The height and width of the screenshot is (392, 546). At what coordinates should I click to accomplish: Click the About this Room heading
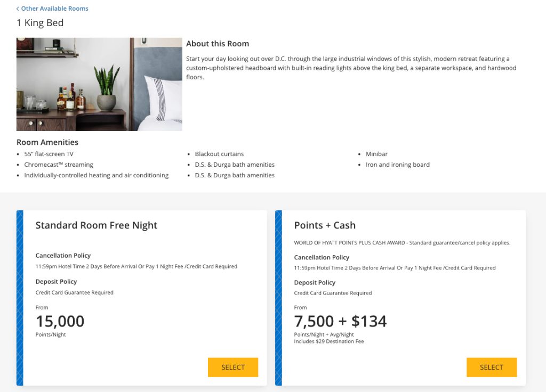coord(218,44)
